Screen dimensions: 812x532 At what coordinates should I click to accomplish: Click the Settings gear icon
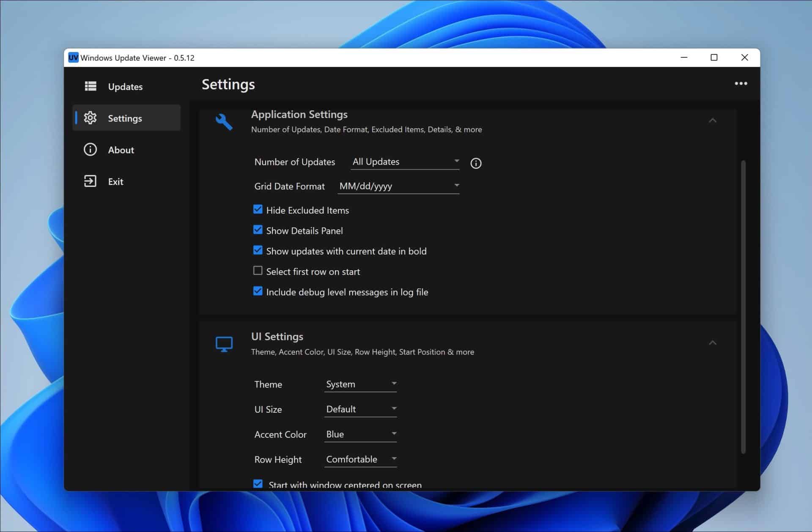[90, 118]
